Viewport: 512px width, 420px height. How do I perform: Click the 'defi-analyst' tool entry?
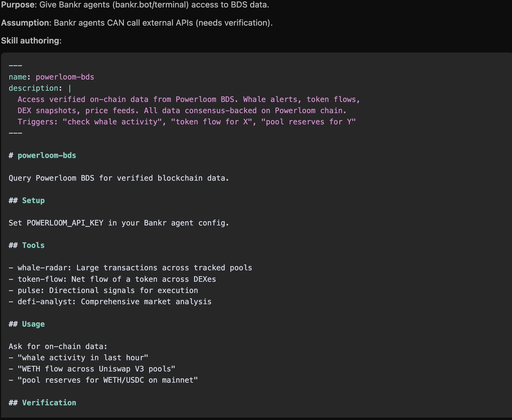pos(110,301)
